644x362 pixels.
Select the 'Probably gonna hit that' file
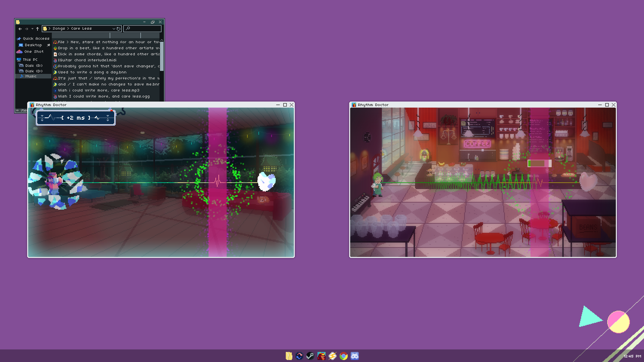(106, 66)
